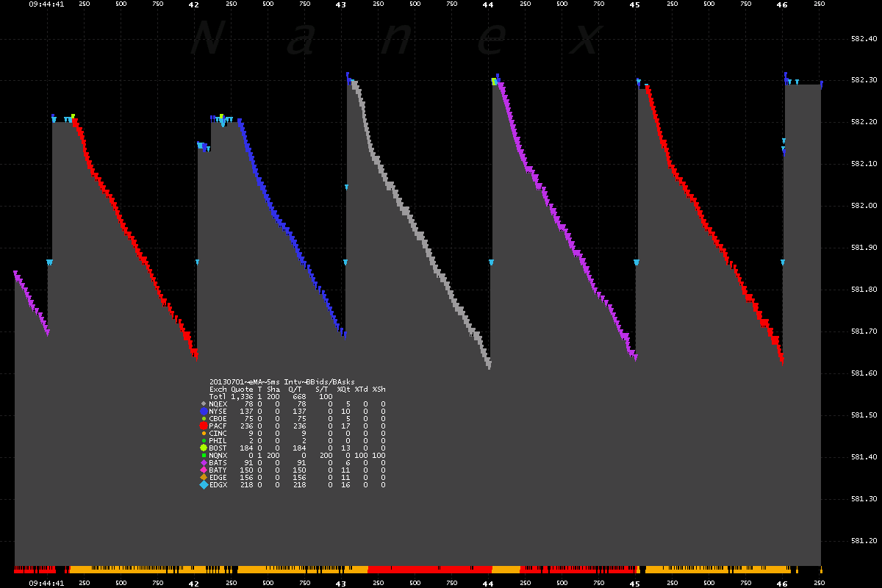882x588 pixels.
Task: Select second marker 42 on the top axis
Action: tap(193, 4)
